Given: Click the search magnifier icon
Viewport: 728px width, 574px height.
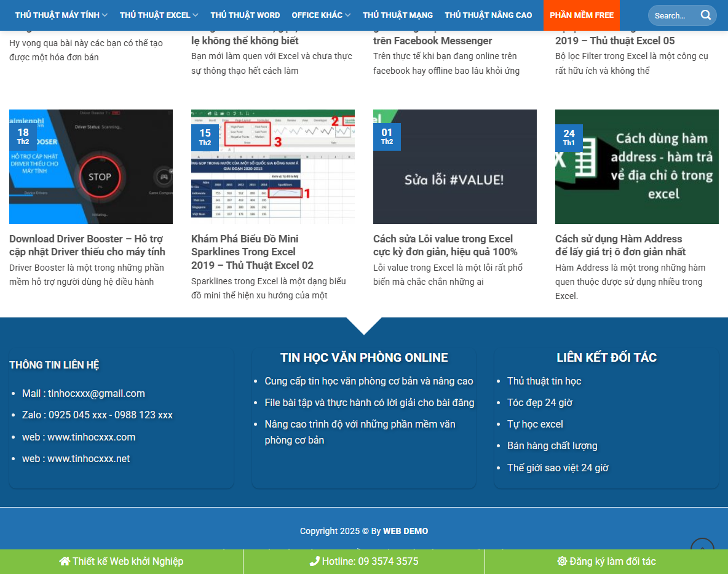Looking at the screenshot, I should [706, 15].
